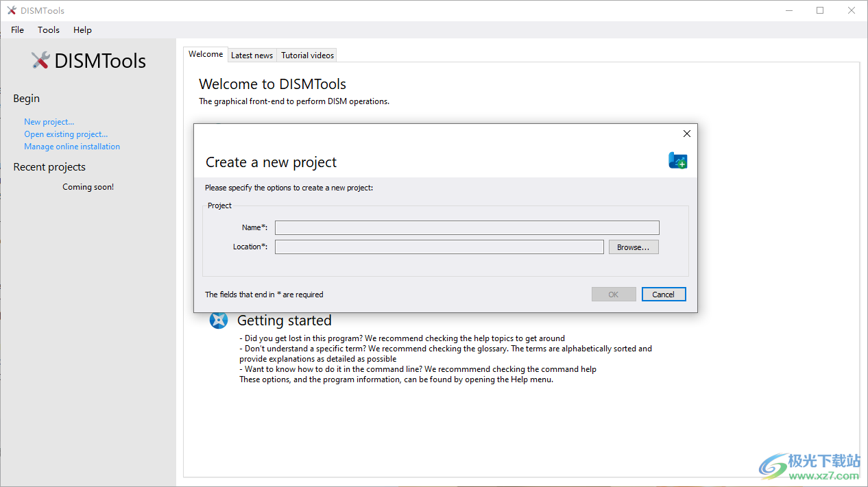Switch to the Welcome tab

(x=206, y=54)
